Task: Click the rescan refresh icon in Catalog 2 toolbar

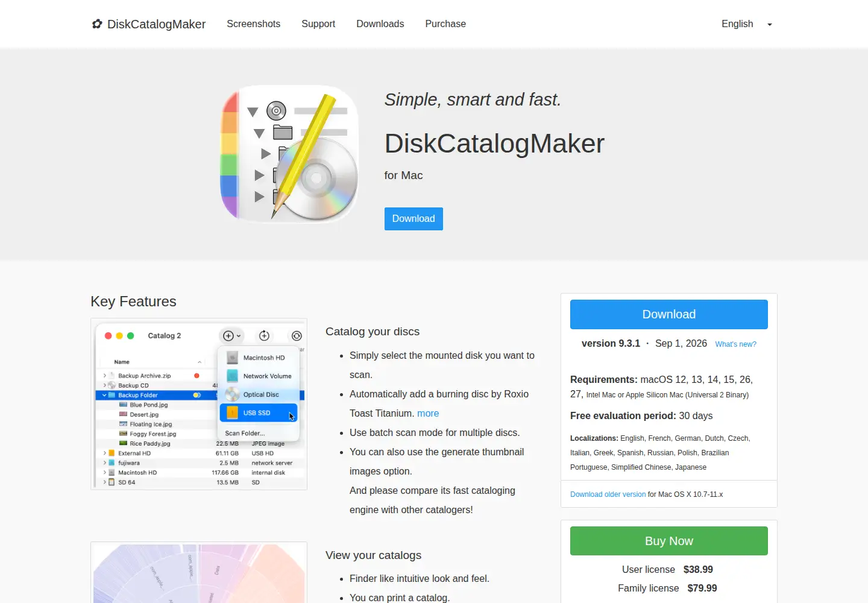Action: point(297,336)
